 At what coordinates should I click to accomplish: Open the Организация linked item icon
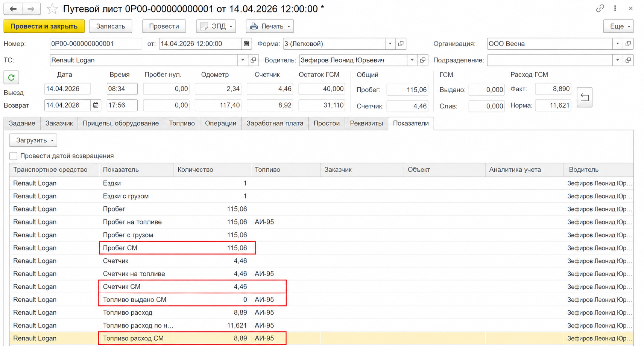point(628,44)
